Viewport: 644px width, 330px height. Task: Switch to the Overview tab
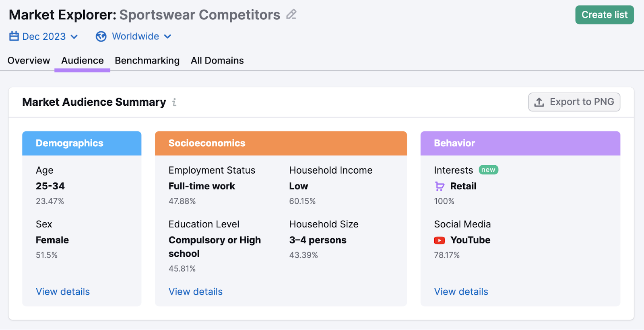(x=28, y=60)
